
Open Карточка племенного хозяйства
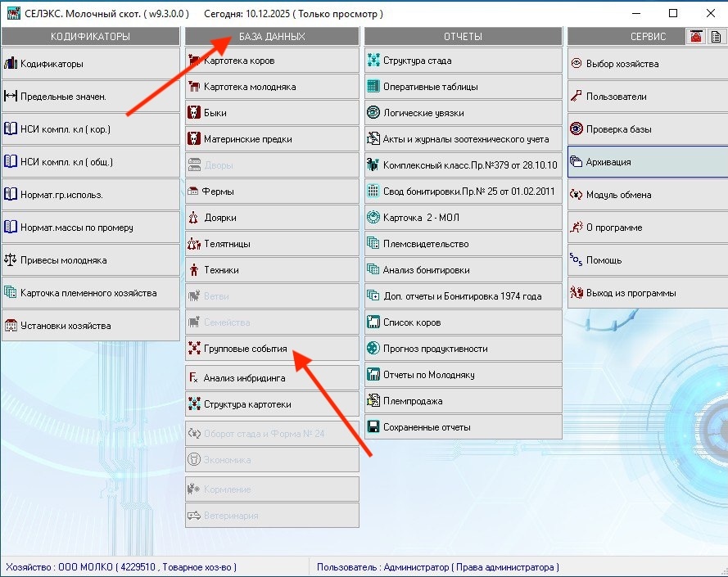pyautogui.click(x=91, y=293)
